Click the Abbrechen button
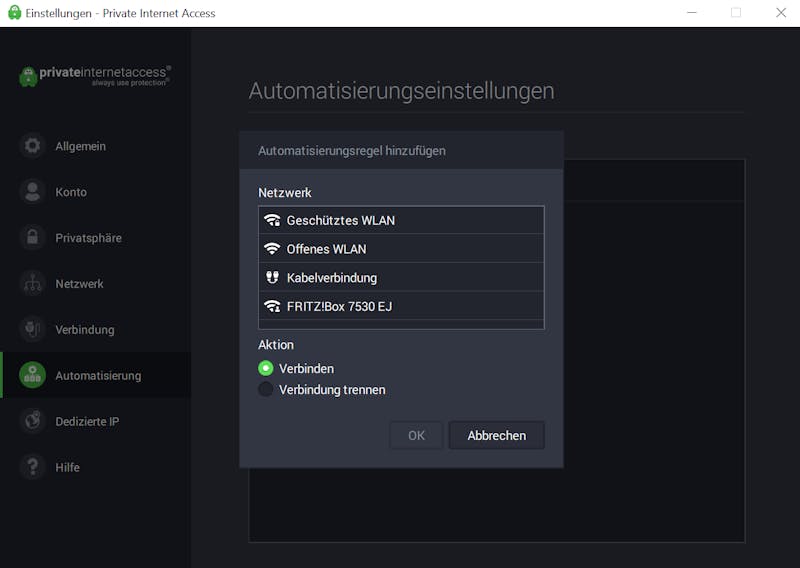Screen dimensions: 800x568 coord(496,435)
